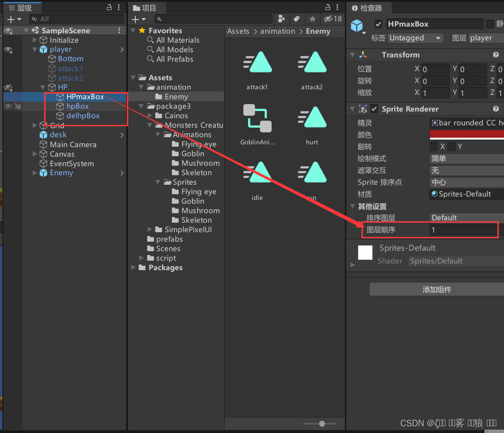Open the project create plus button
The width and height of the screenshot is (504, 433).
click(x=139, y=19)
